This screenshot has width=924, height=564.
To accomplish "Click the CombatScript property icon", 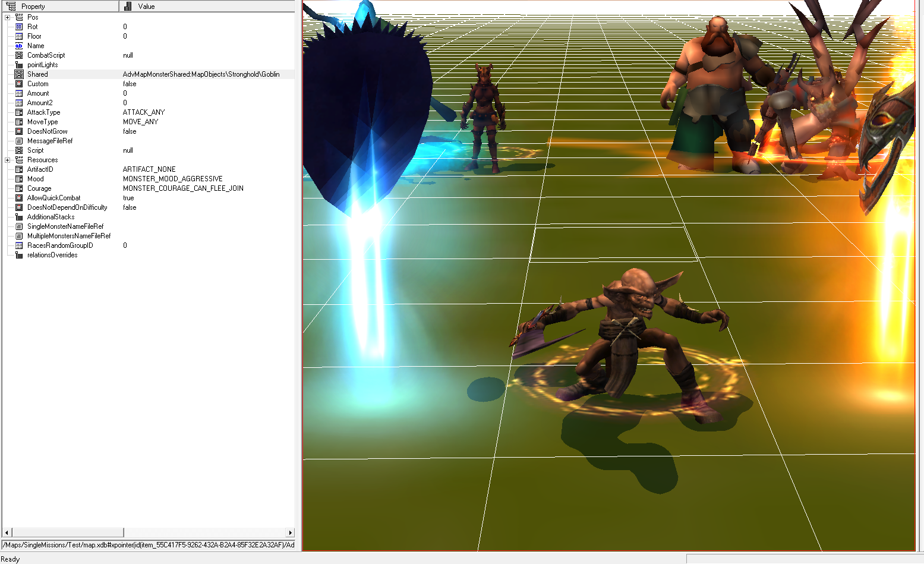I will click(x=19, y=55).
